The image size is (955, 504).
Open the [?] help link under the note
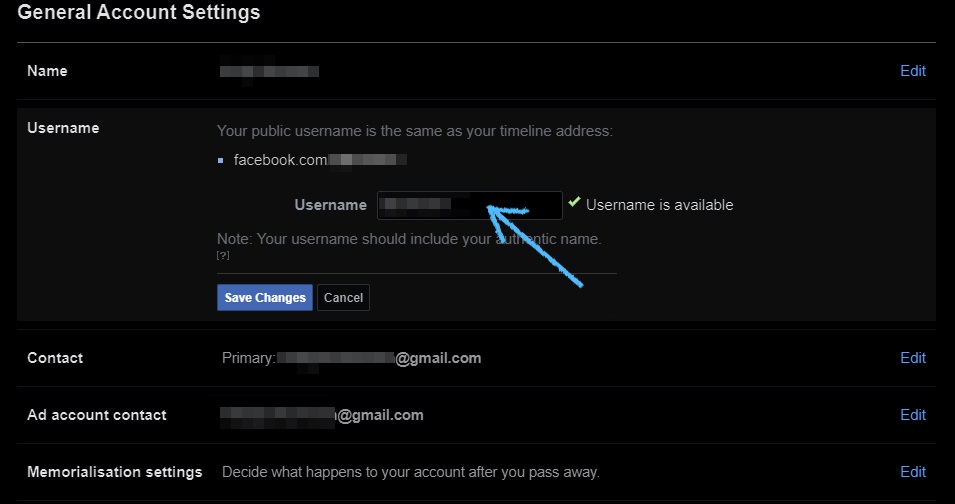[x=223, y=256]
